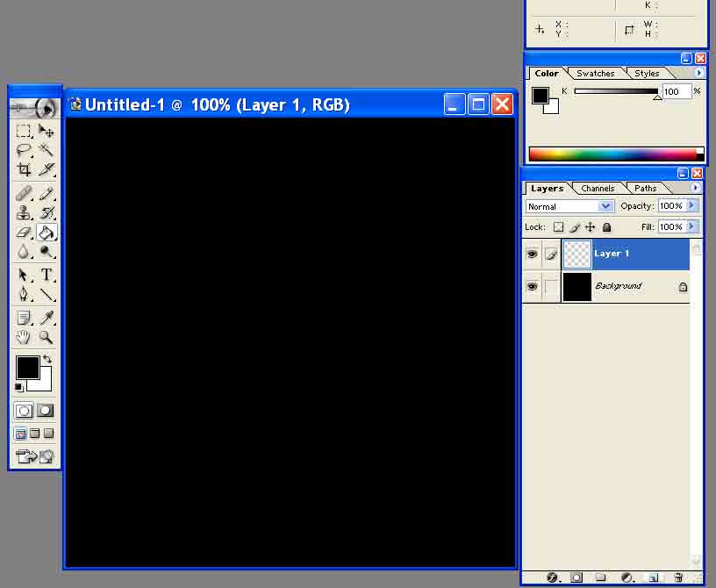
Task: Pick the Magic Wand tool
Action: tap(47, 150)
